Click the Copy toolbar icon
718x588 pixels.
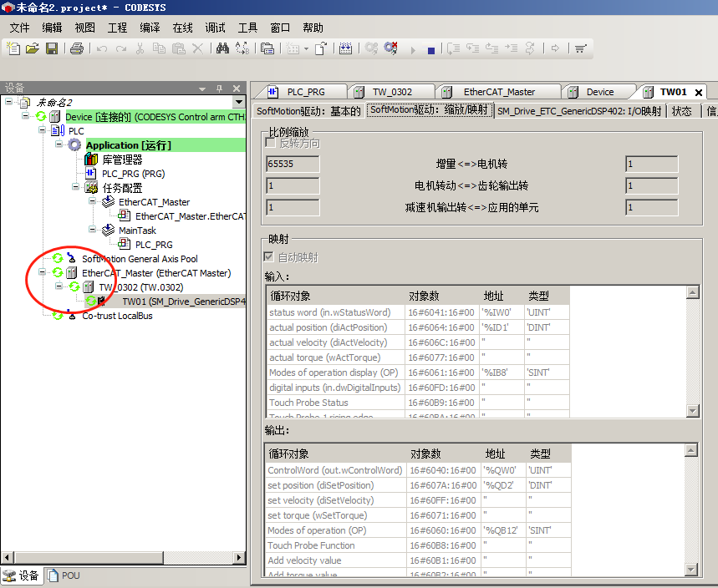point(159,48)
